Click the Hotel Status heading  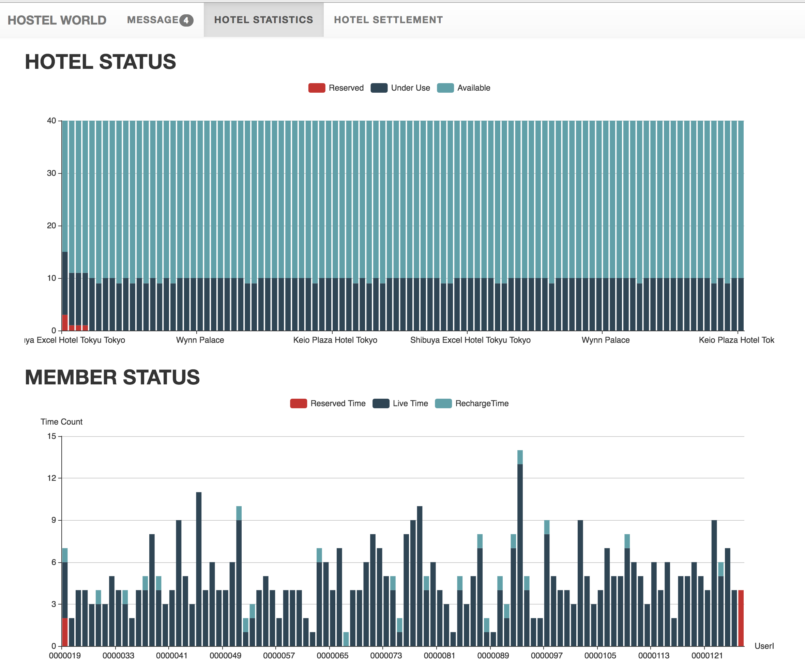click(100, 62)
